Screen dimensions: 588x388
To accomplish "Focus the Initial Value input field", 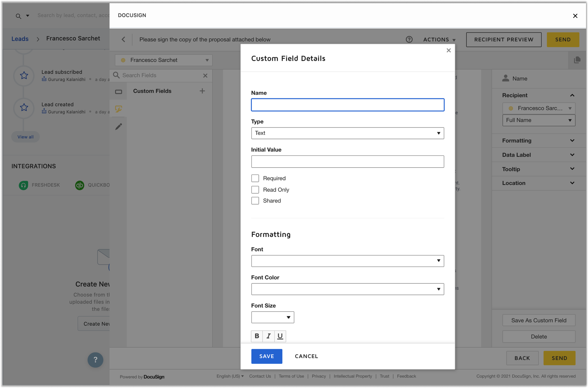I will (x=347, y=162).
